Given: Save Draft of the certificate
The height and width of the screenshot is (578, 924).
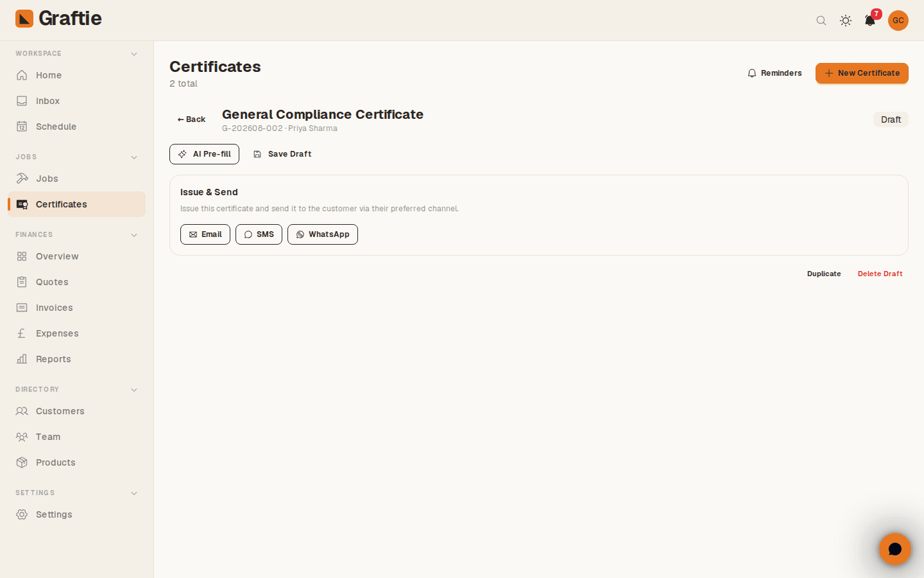Looking at the screenshot, I should point(282,154).
